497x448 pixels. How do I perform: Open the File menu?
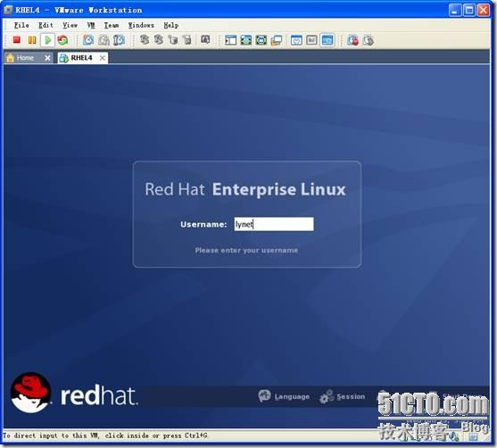click(21, 25)
